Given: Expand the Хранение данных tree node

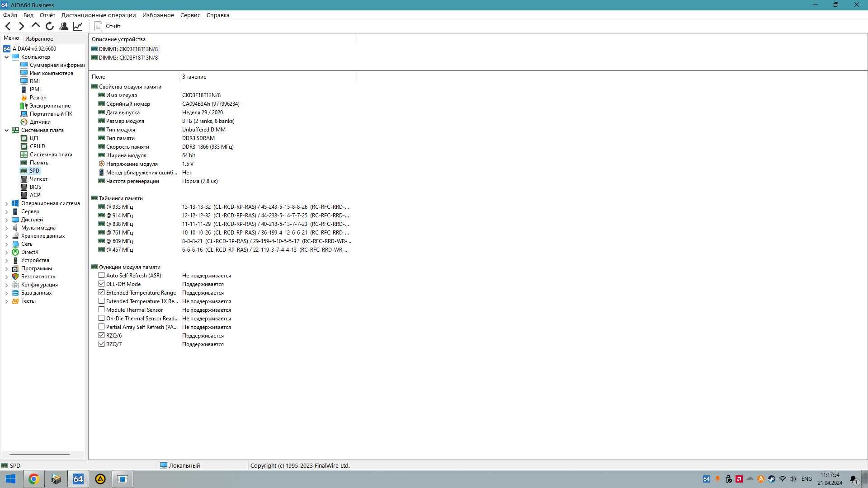Looking at the screenshot, I should (6, 236).
